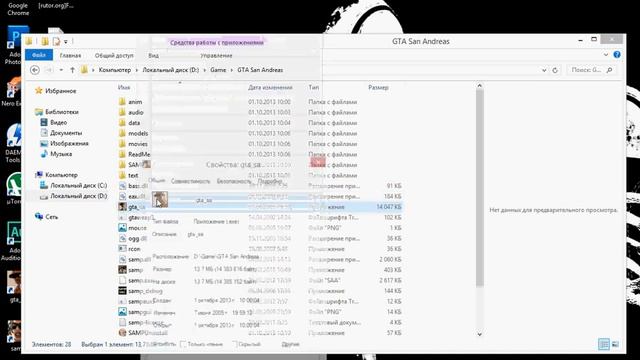640x360 pixels.
Task: Open the Общий доступ ribbon tab
Action: [x=114, y=55]
